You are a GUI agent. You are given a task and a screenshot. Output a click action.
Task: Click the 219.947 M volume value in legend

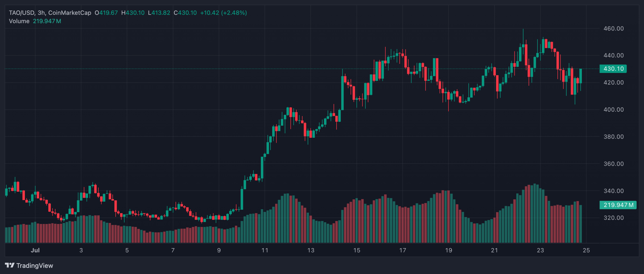47,21
